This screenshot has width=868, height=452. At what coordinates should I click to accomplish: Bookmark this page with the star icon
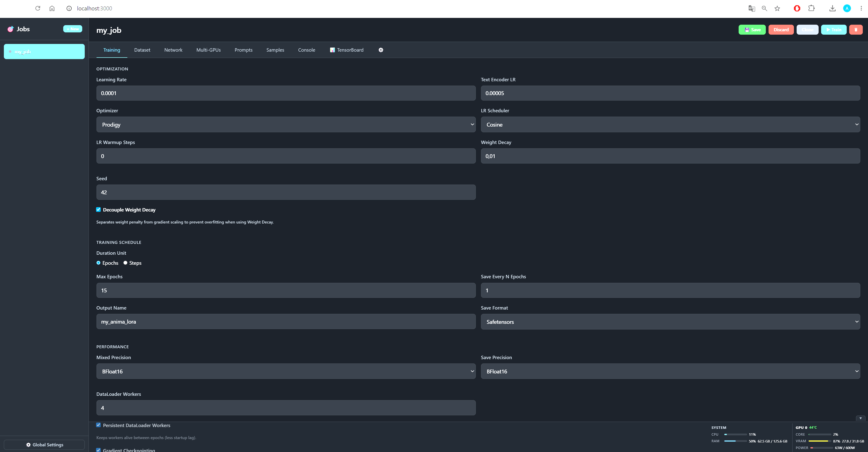pyautogui.click(x=777, y=8)
